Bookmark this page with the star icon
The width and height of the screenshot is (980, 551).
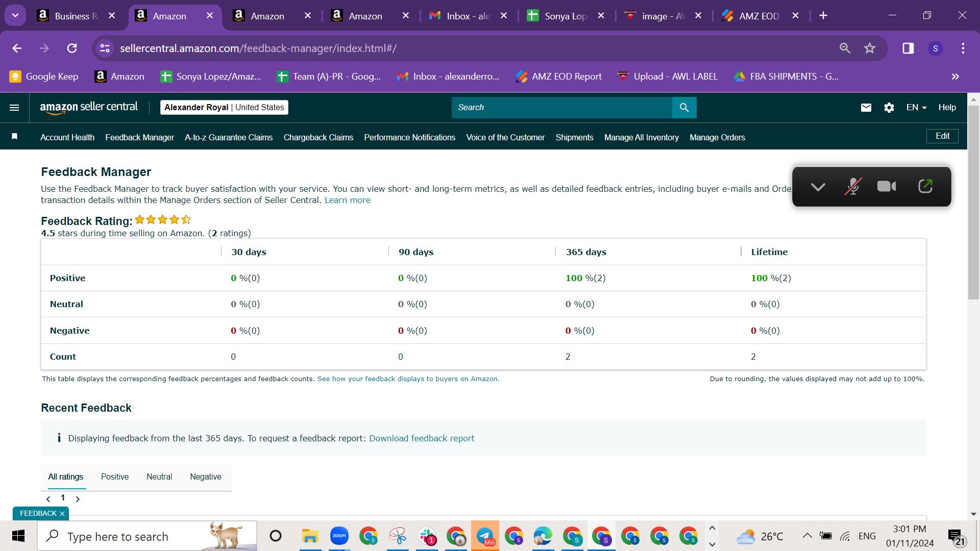point(870,48)
